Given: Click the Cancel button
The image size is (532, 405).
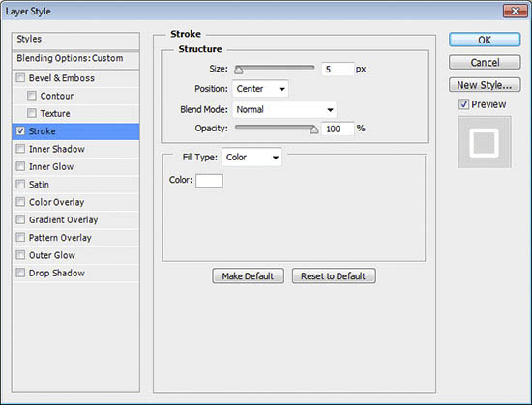Looking at the screenshot, I should (485, 63).
